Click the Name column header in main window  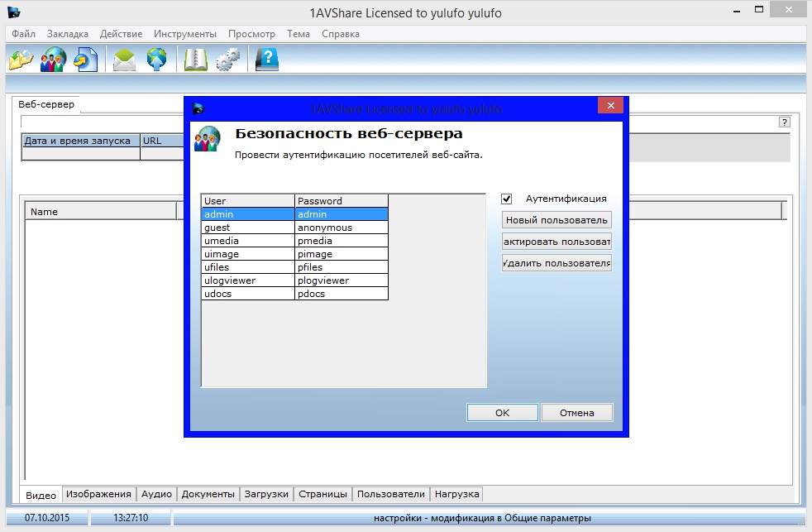[101, 211]
